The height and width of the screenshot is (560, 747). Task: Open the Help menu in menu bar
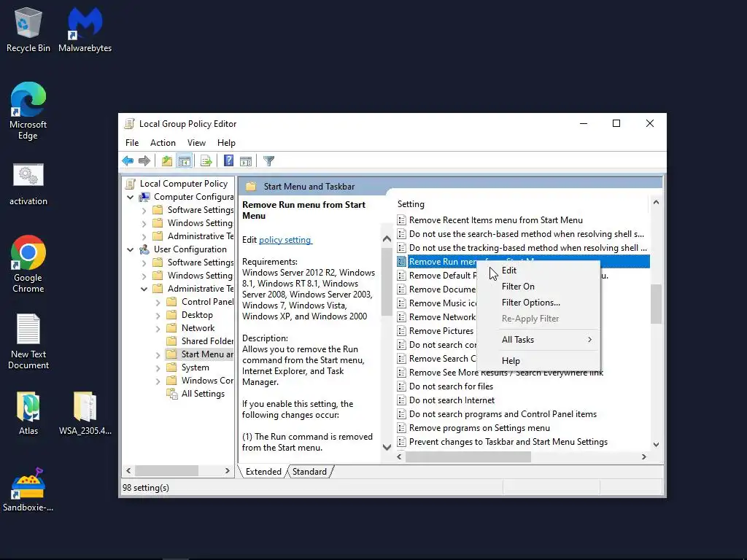click(x=226, y=143)
